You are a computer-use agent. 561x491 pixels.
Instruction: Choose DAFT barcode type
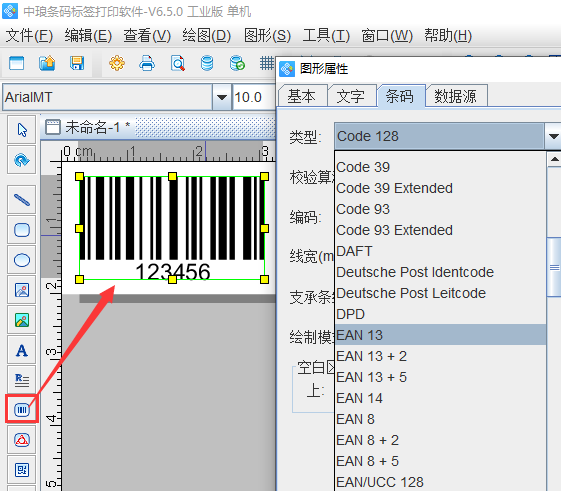441,251
